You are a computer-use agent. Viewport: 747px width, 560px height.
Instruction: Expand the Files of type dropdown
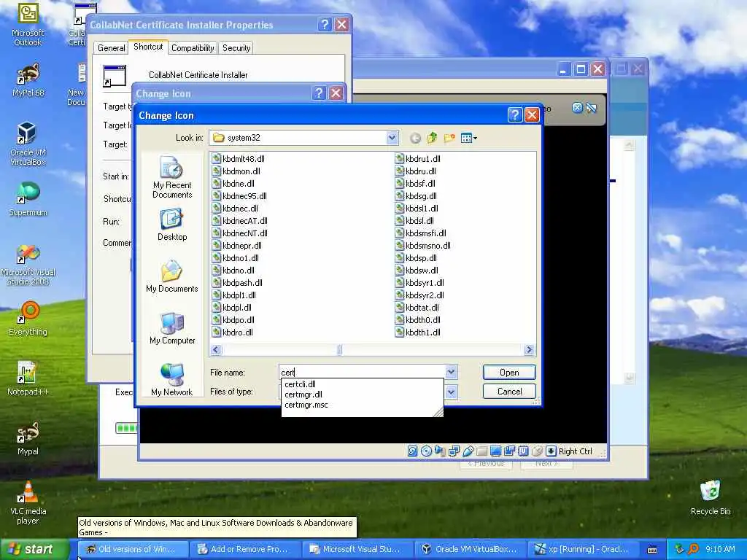click(451, 392)
